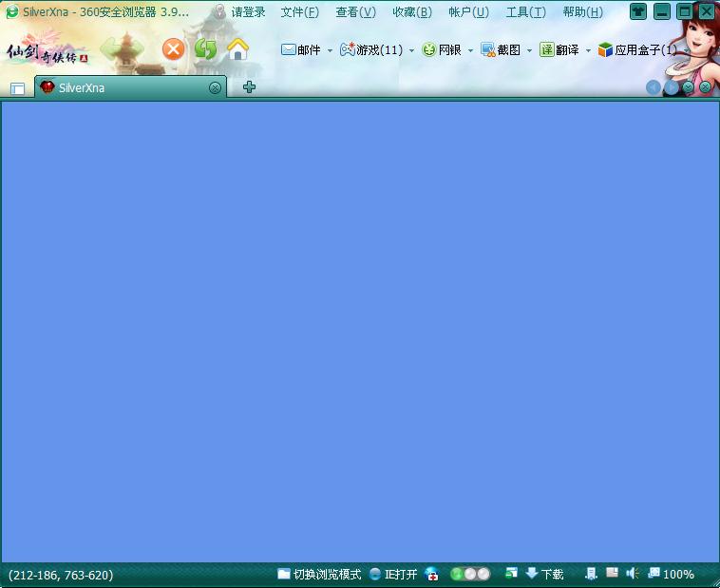Close the SilverXna tab

click(x=215, y=87)
